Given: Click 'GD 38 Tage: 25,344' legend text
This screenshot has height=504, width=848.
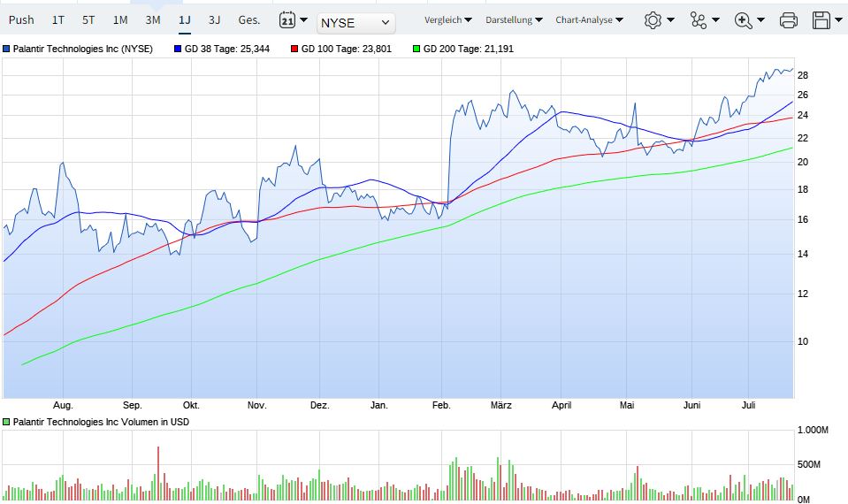Looking at the screenshot, I should tap(227, 49).
